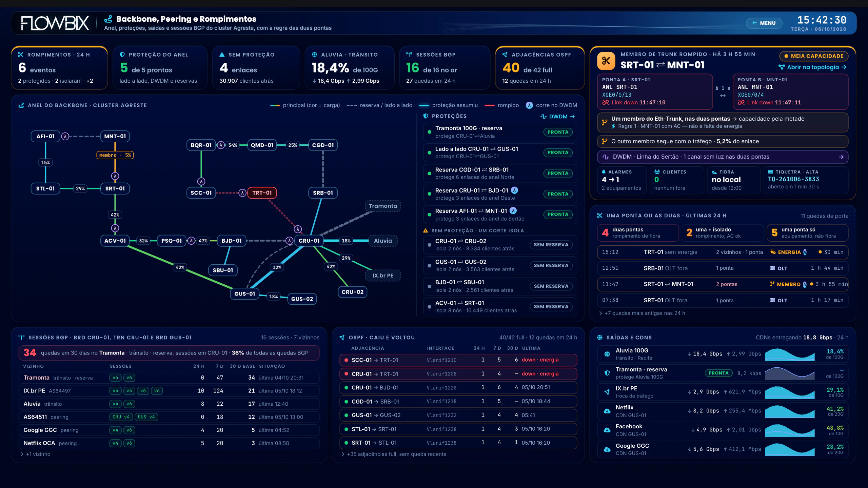Click the 'membro · 5%' link label

coord(115,155)
